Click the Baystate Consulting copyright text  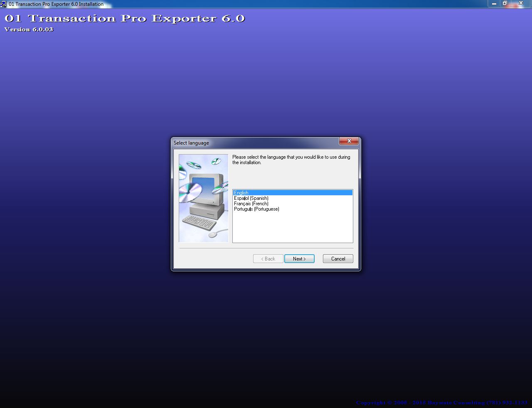point(441,402)
